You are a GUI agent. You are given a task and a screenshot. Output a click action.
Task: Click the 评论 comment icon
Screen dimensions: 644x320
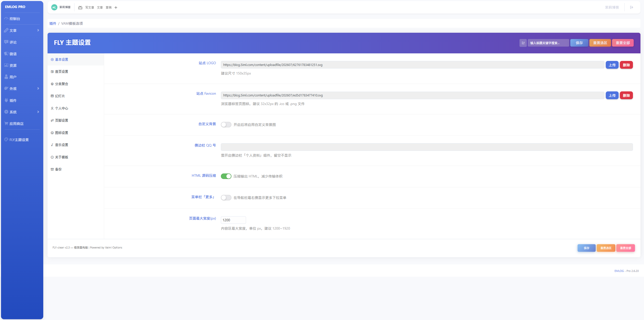click(x=6, y=42)
